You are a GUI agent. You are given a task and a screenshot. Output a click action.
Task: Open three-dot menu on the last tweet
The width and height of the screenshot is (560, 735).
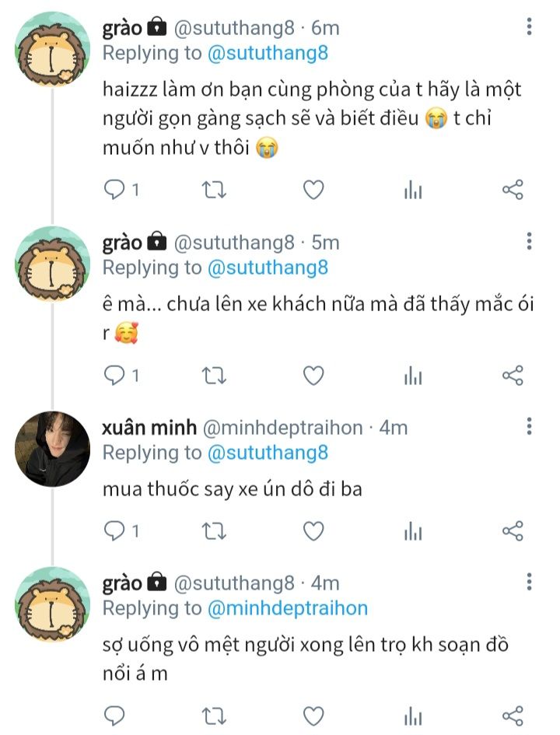(530, 583)
